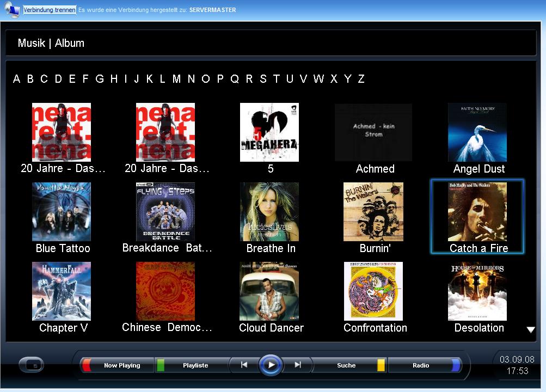The height and width of the screenshot is (392, 546).
Task: Switch to Radio mode
Action: pos(421,366)
